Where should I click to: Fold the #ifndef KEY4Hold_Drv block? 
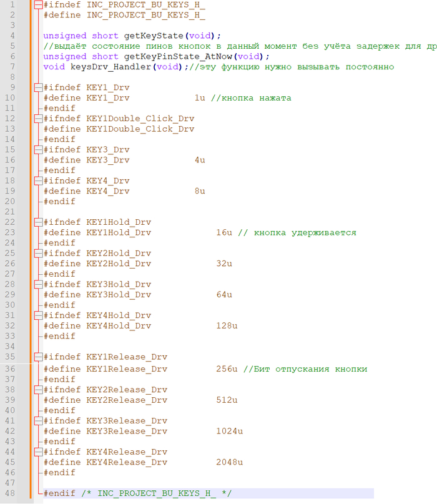tap(39, 316)
